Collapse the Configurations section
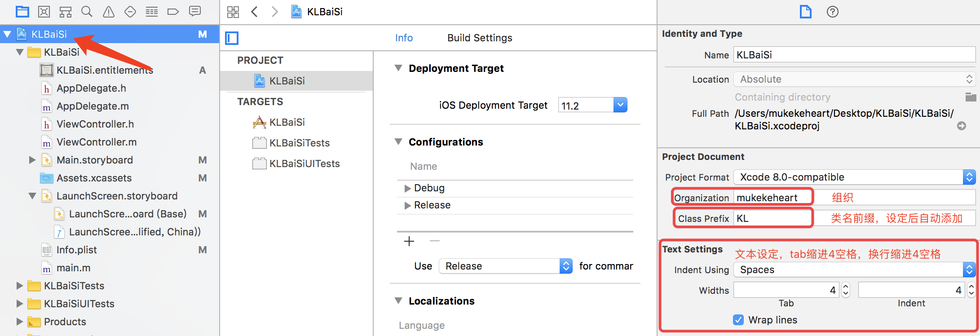This screenshot has width=980, height=336. (398, 142)
